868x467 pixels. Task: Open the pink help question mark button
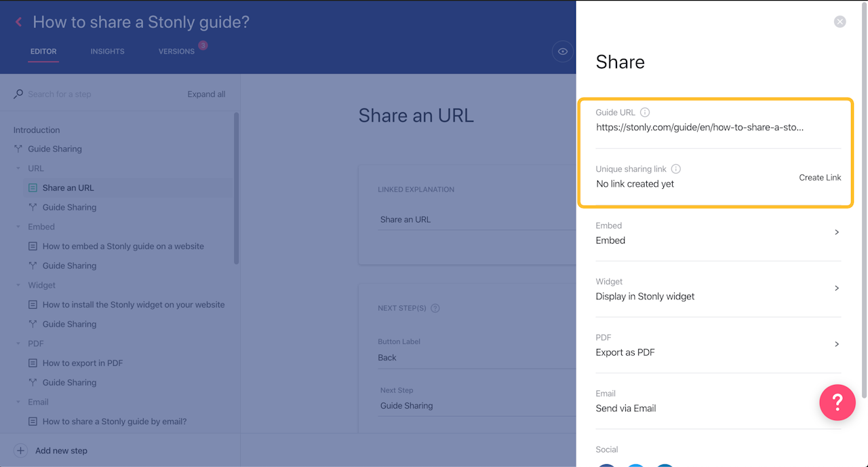tap(837, 403)
